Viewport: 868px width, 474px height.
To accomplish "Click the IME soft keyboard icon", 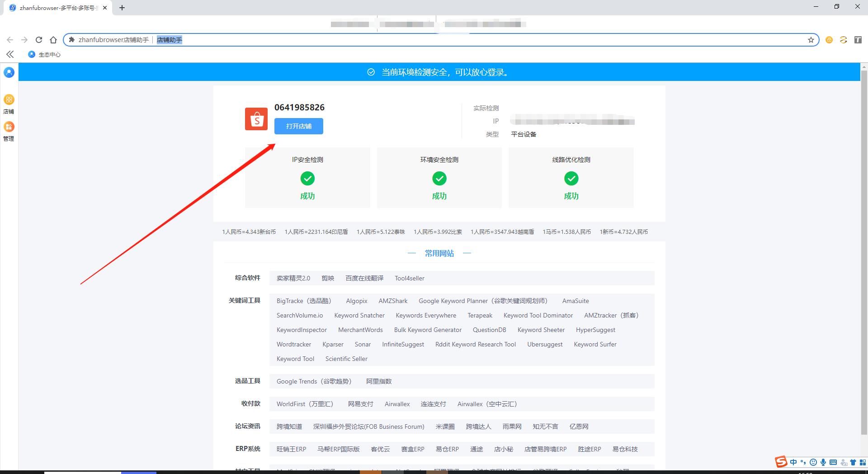I will tap(833, 462).
